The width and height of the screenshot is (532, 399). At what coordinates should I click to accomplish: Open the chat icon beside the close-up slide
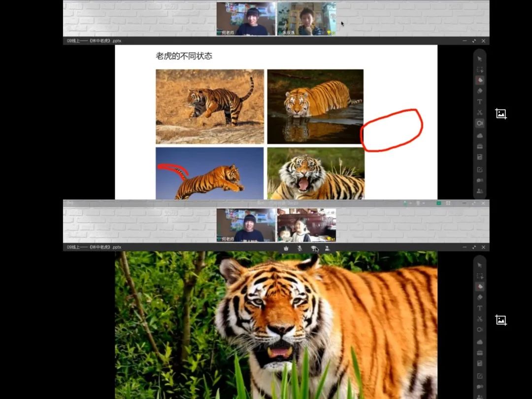point(480,387)
